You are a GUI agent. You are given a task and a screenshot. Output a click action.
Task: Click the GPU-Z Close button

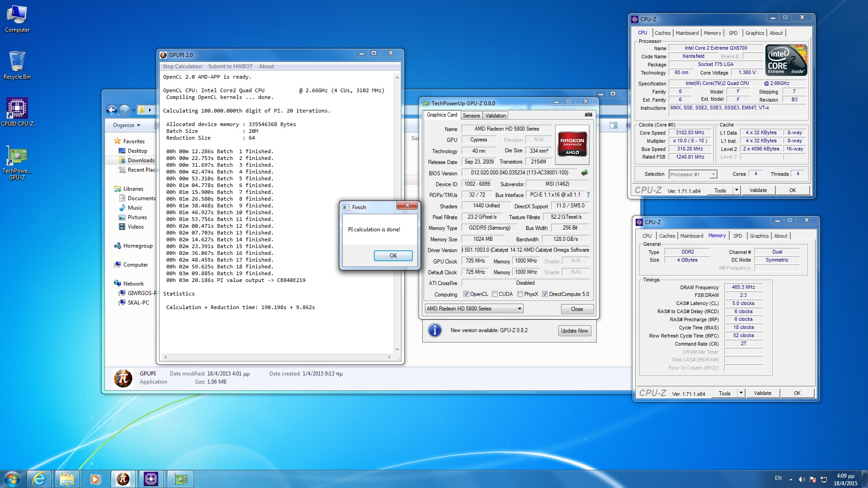click(x=577, y=309)
